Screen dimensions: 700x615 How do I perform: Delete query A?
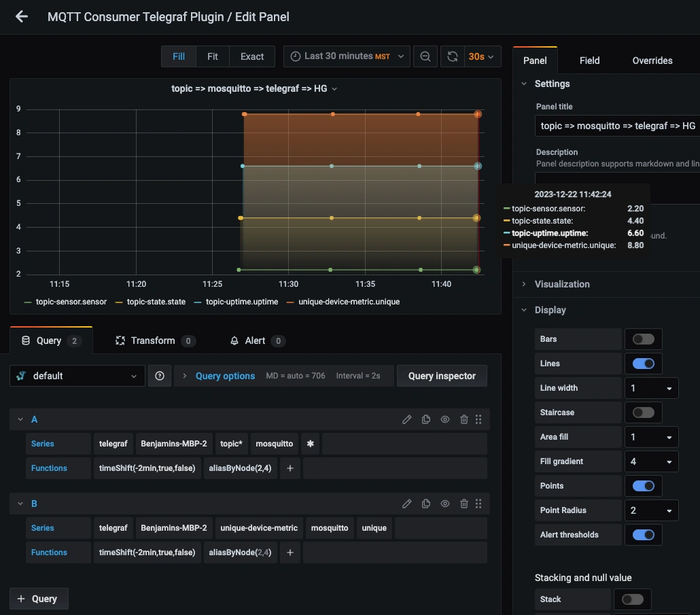[464, 419]
